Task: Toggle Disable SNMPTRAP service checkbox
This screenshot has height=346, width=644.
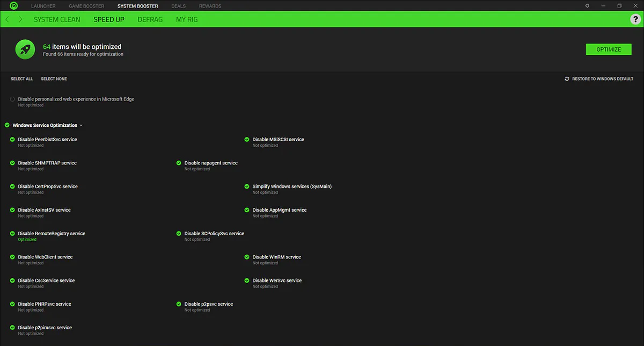Action: [x=12, y=163]
